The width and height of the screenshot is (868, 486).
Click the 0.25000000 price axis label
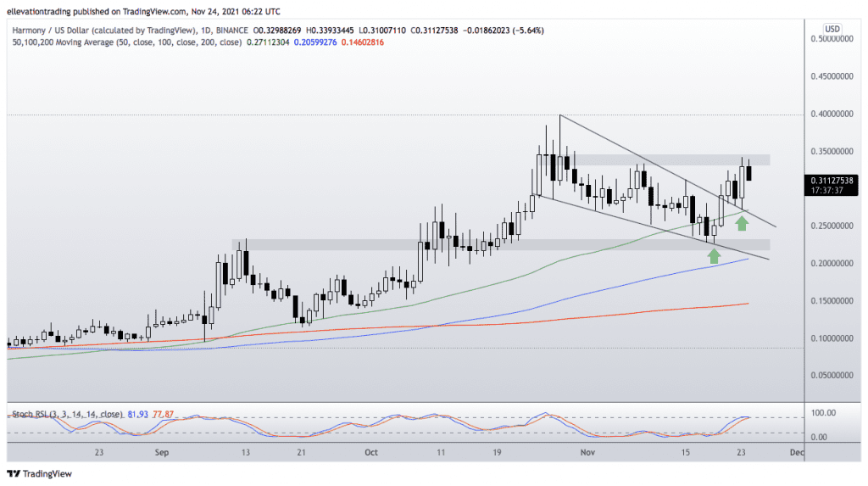[832, 226]
